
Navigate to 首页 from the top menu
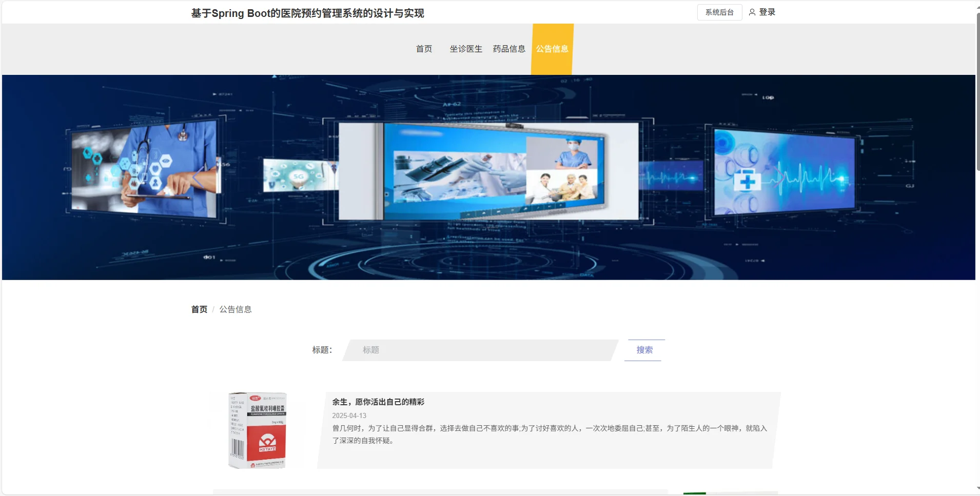pyautogui.click(x=424, y=49)
